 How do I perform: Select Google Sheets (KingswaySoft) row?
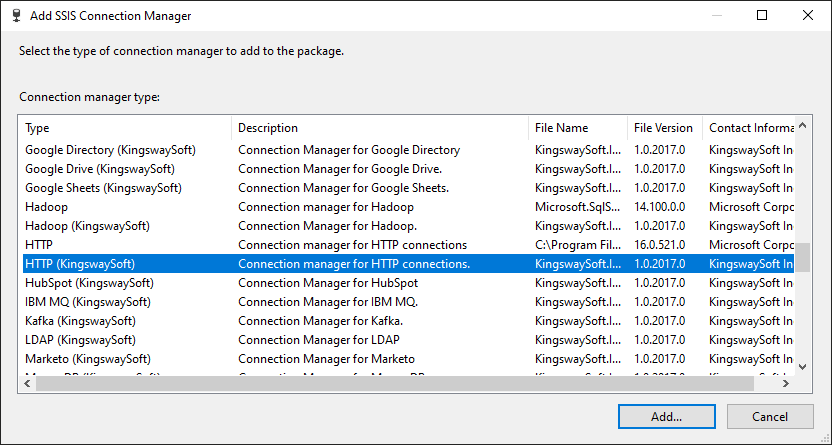pos(408,188)
